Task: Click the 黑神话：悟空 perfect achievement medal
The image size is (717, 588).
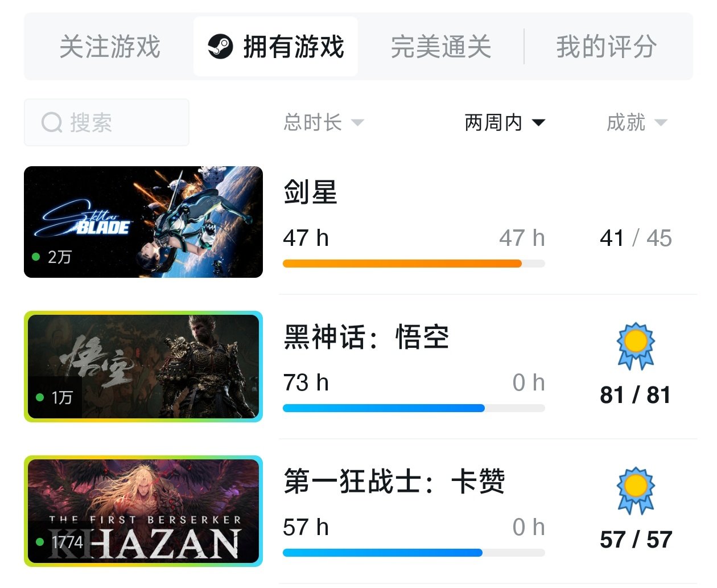Action: 636,346
